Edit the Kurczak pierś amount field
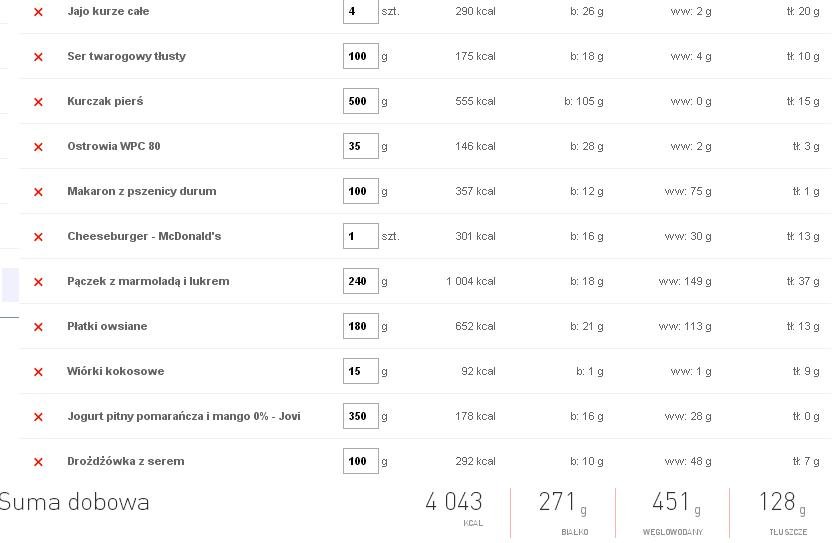This screenshot has width=836, height=543. pos(361,101)
